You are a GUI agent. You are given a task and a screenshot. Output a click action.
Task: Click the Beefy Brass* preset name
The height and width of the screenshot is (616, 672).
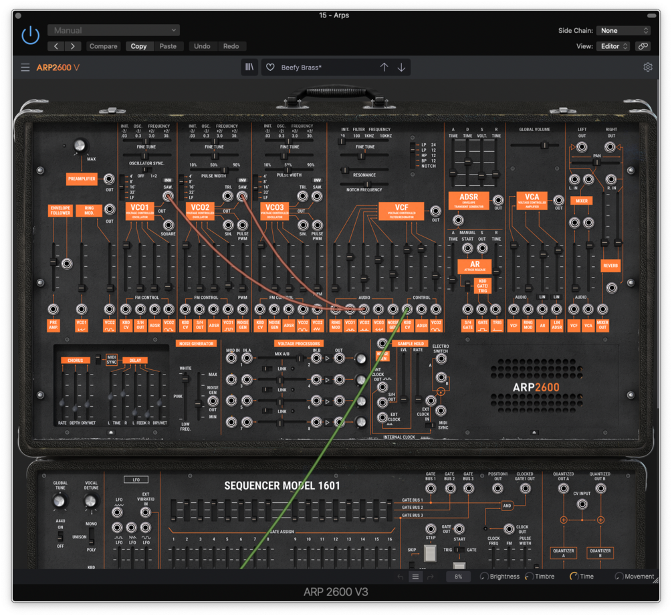click(302, 68)
